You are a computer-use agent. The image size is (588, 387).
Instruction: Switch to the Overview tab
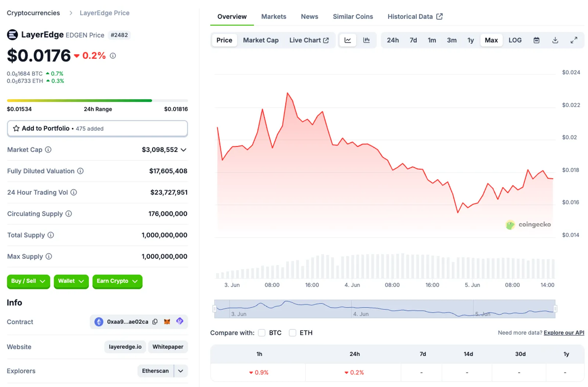[232, 17]
